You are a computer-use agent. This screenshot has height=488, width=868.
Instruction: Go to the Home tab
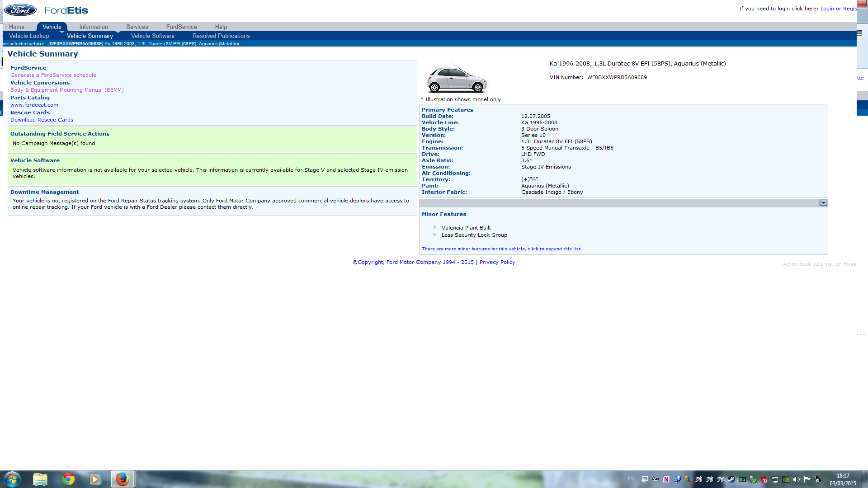tap(17, 27)
